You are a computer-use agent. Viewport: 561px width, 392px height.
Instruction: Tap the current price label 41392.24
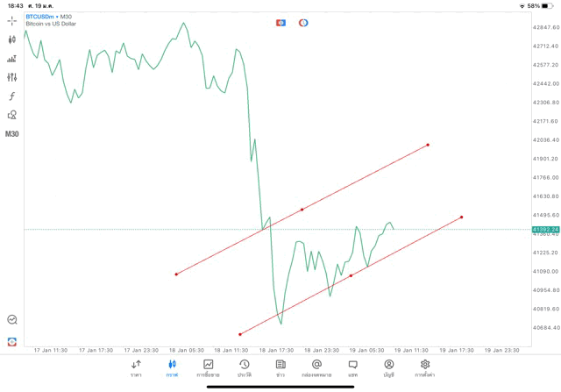coord(545,230)
